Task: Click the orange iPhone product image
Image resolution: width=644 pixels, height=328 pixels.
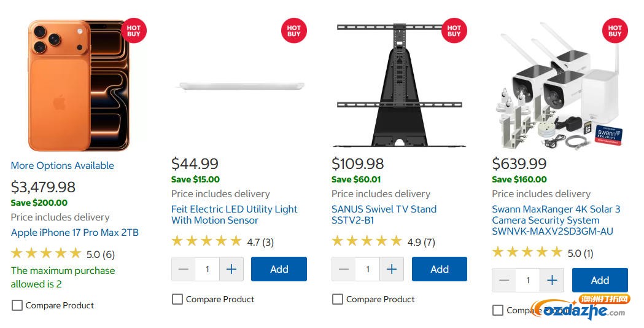Action: (78, 85)
